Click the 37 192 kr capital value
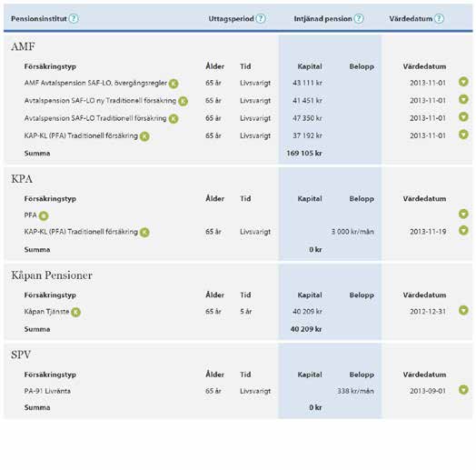This screenshot has height=470, width=476. pyautogui.click(x=307, y=135)
